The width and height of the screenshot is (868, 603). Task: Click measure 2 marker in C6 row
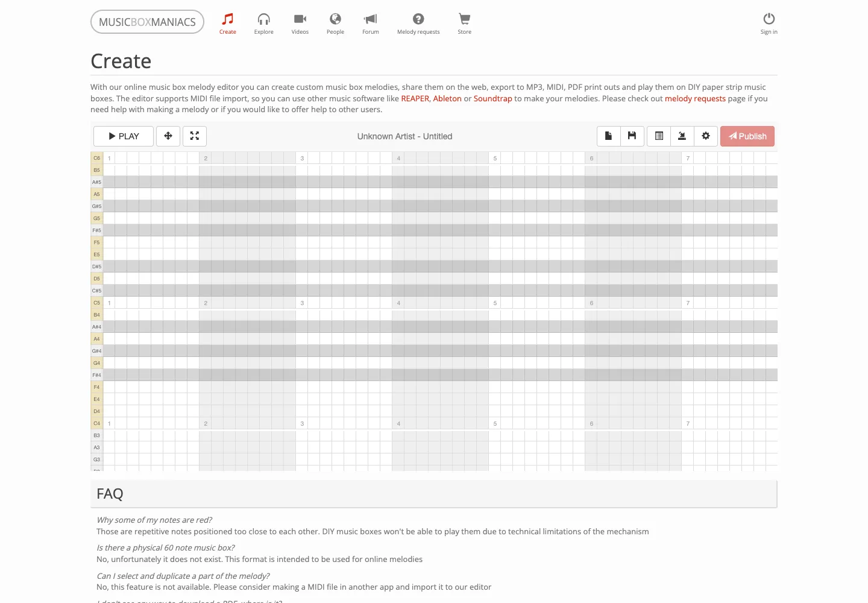point(206,158)
